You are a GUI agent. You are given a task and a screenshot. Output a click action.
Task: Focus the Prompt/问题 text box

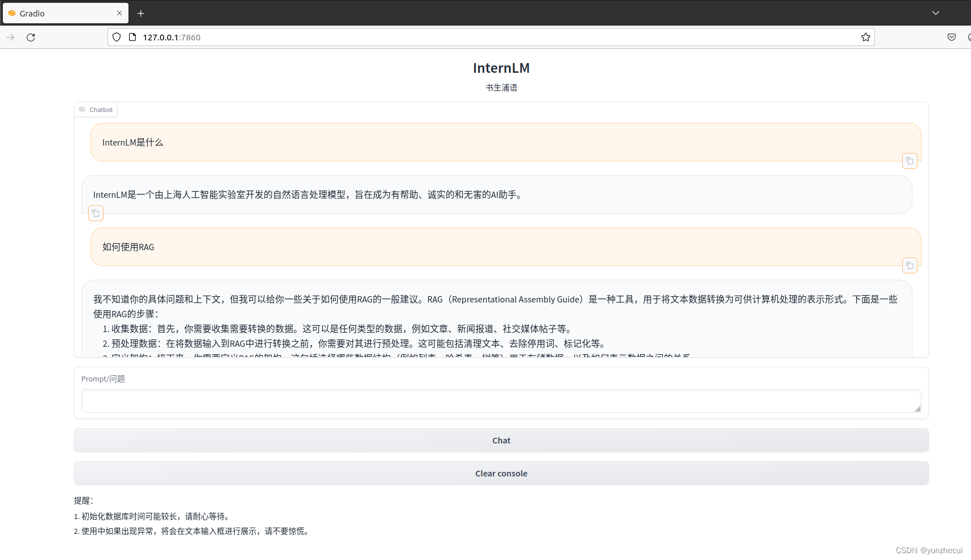tap(501, 401)
